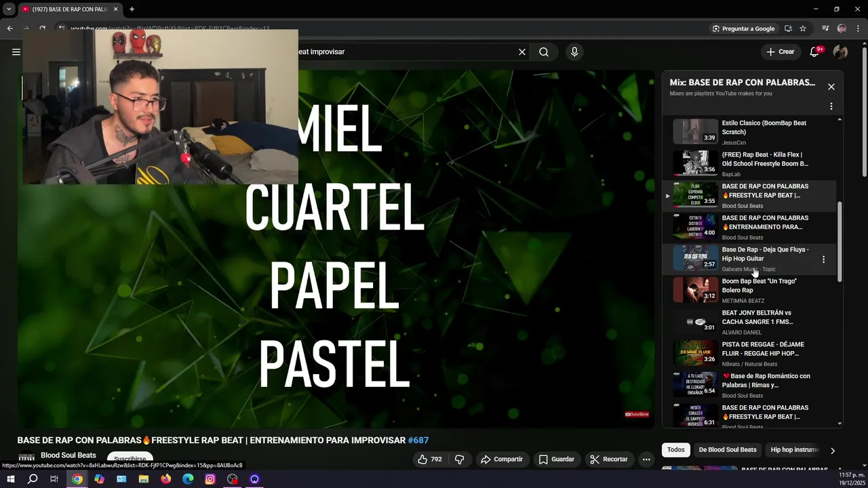Open Chrome media controls icon
The image size is (868, 488).
pyautogui.click(x=825, y=28)
